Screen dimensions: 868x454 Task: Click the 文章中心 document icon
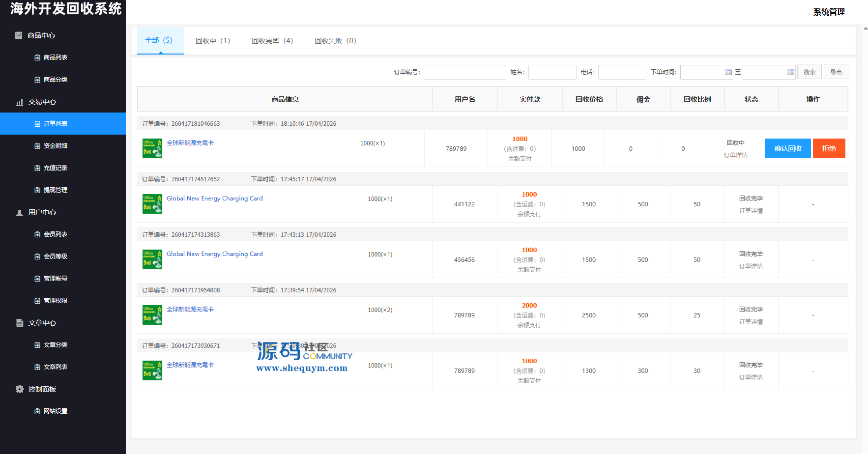pos(20,323)
